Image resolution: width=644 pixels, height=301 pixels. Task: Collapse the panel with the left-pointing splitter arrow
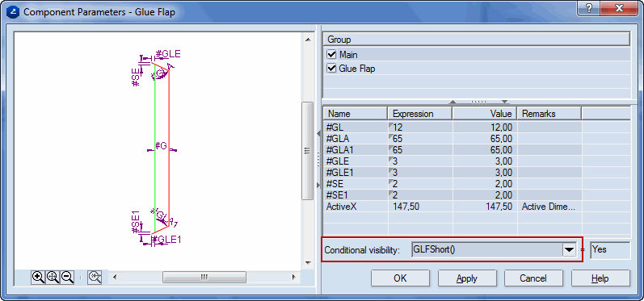point(318,134)
